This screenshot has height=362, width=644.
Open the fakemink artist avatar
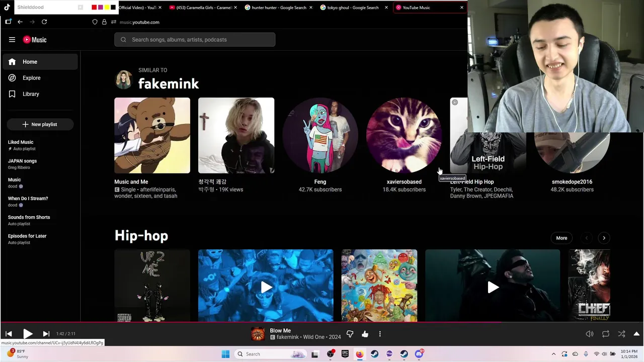click(124, 79)
